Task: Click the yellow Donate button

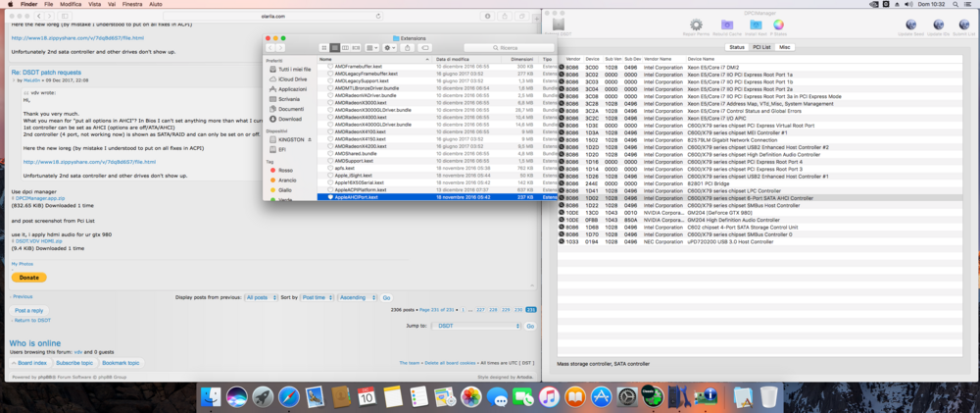Action: pos(28,278)
